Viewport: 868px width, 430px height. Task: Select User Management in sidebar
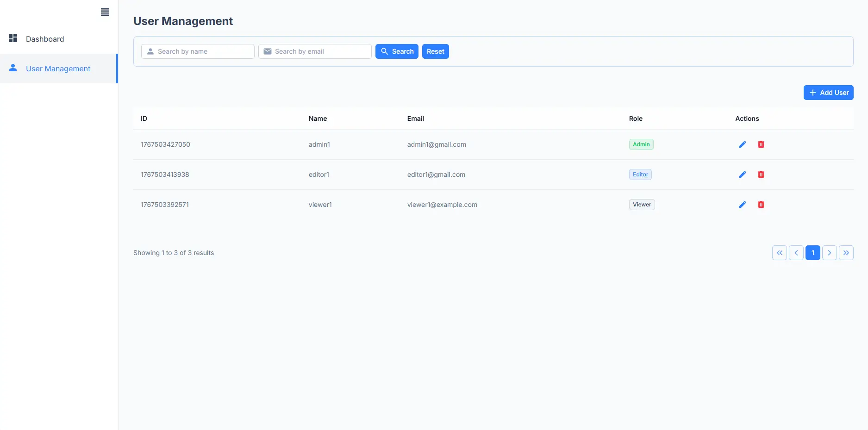click(58, 69)
